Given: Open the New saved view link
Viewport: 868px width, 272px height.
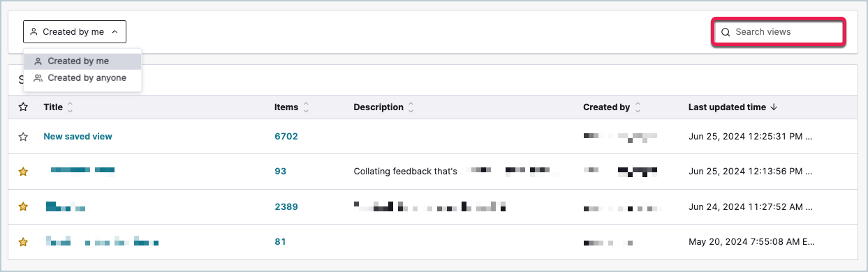Looking at the screenshot, I should click(78, 137).
